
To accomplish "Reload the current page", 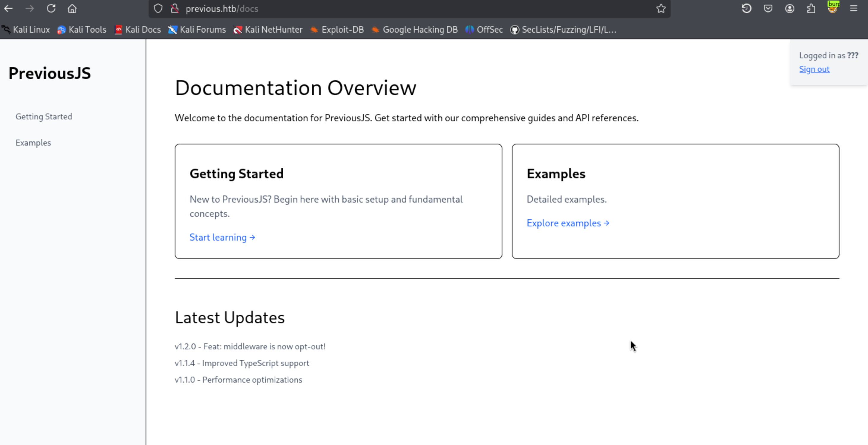I will pos(51,8).
